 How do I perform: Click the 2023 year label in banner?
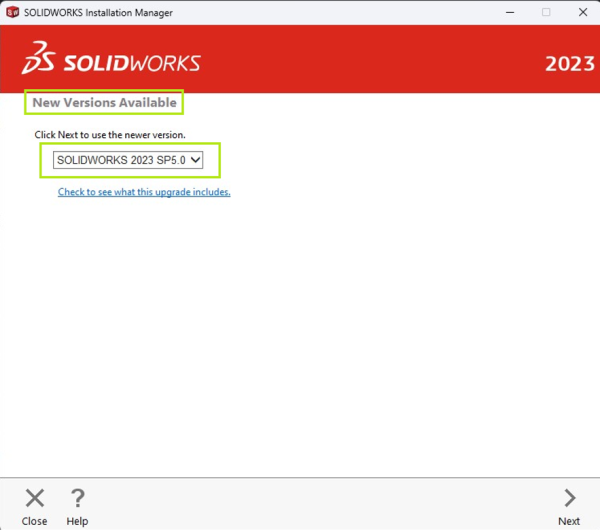569,64
